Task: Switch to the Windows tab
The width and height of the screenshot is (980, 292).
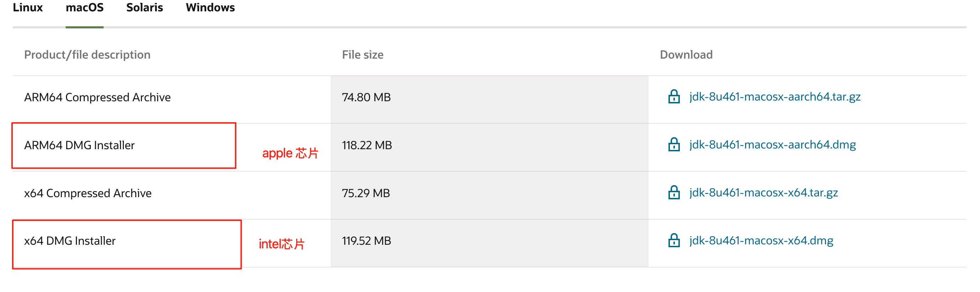Action: (x=210, y=7)
